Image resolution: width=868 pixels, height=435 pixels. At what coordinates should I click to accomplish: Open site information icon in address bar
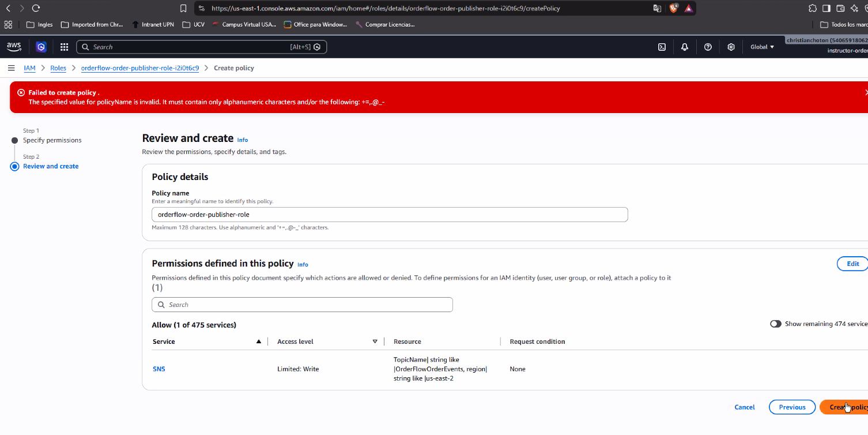201,9
